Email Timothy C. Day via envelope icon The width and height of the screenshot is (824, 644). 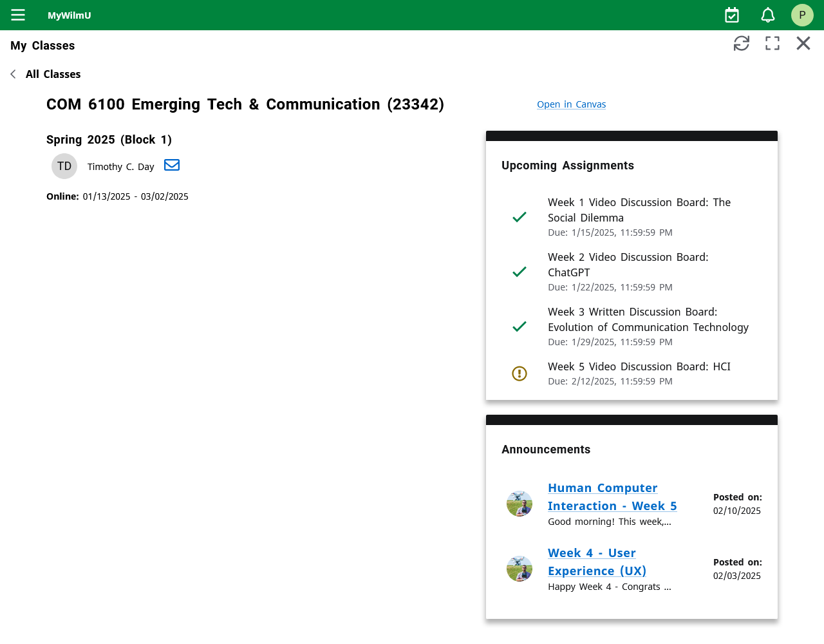click(x=171, y=165)
